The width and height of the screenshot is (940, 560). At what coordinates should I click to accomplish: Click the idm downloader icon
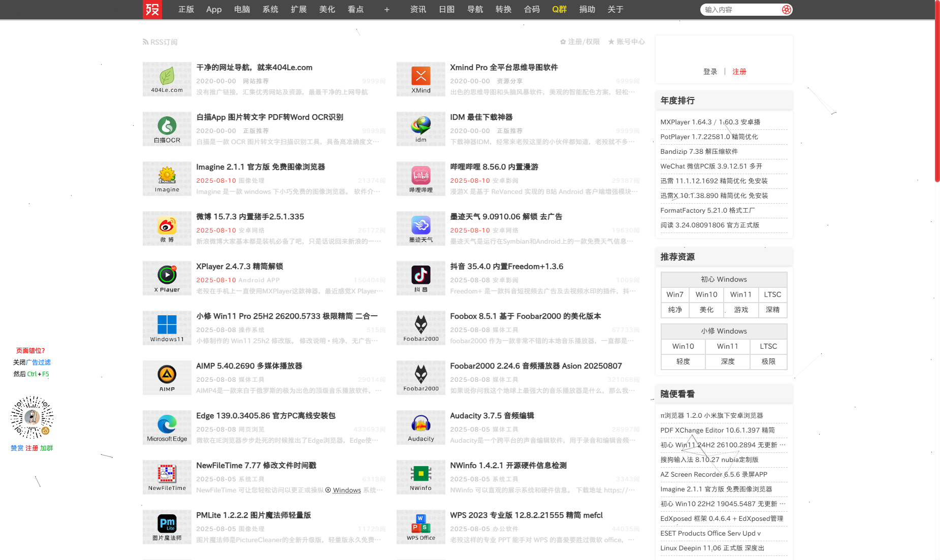pyautogui.click(x=421, y=129)
